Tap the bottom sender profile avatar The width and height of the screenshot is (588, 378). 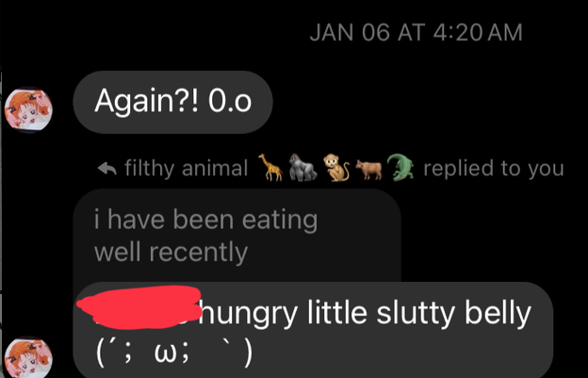pyautogui.click(x=28, y=358)
